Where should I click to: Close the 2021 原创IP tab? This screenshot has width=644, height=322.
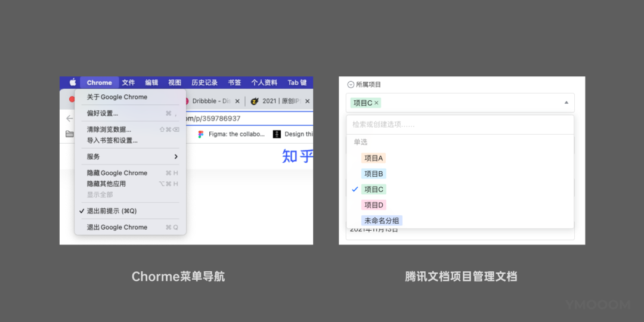coord(307,101)
